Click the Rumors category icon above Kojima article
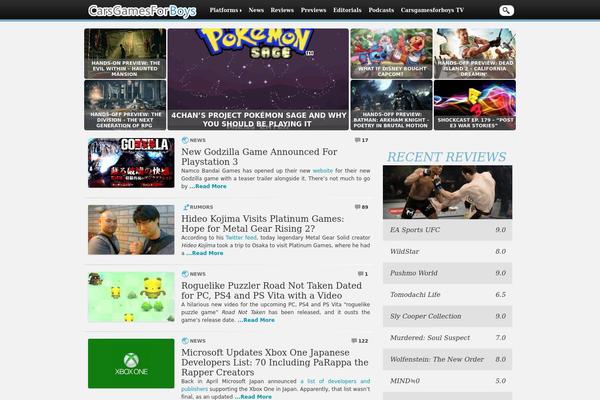This screenshot has height=400, width=600. pos(185,207)
